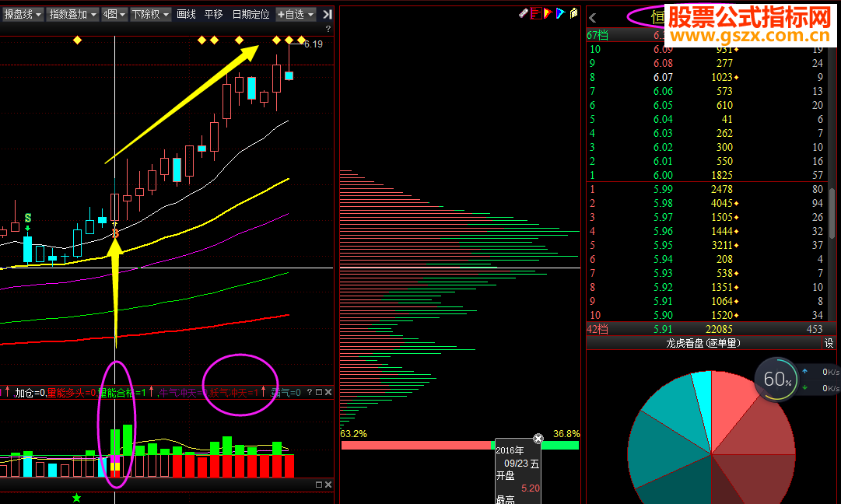Click the 量能合格=1 indicator label
Screen dimensions: 841x504
(x=121, y=393)
